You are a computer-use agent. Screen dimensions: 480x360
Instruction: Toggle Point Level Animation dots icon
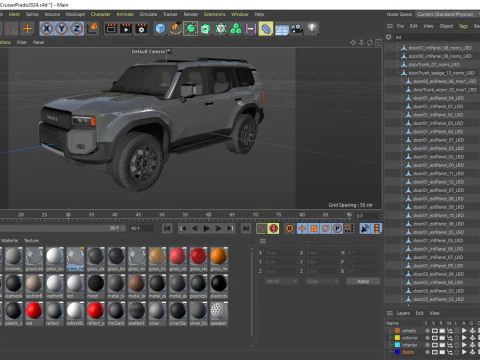[349, 228]
